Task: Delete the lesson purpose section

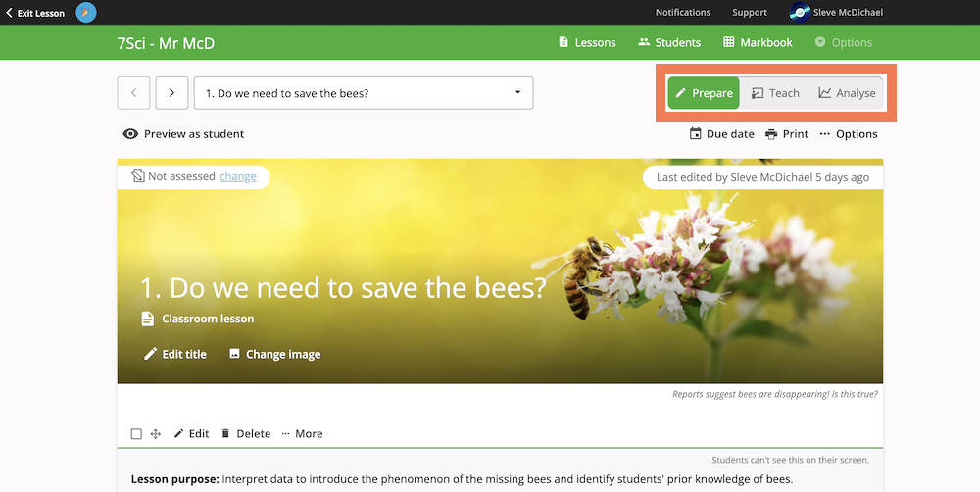Action: [246, 434]
